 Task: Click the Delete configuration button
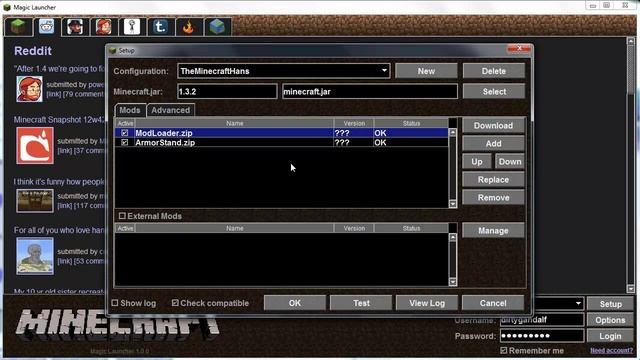tap(493, 71)
